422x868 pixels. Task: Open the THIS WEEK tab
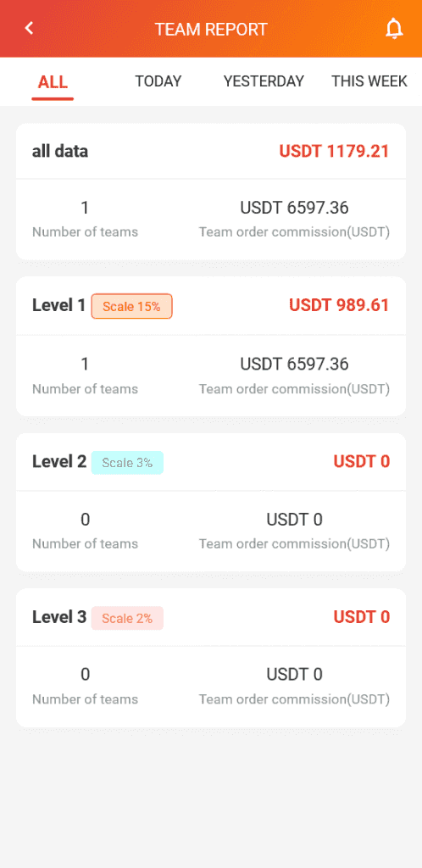(369, 81)
